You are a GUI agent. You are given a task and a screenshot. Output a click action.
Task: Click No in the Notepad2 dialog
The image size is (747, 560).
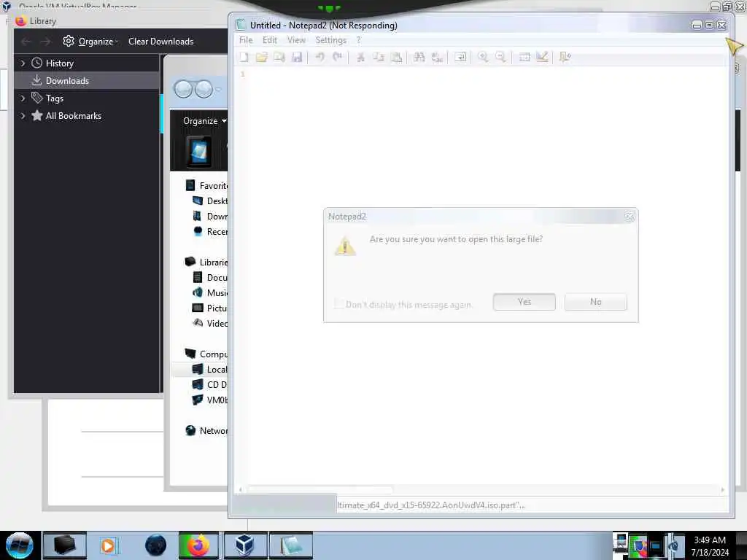[595, 302]
